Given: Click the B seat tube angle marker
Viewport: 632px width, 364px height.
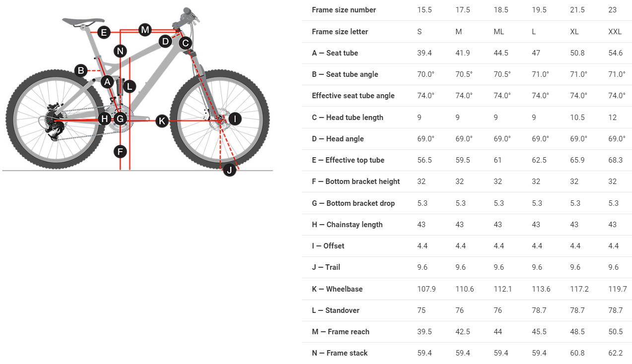Looking at the screenshot, I should pos(81,70).
